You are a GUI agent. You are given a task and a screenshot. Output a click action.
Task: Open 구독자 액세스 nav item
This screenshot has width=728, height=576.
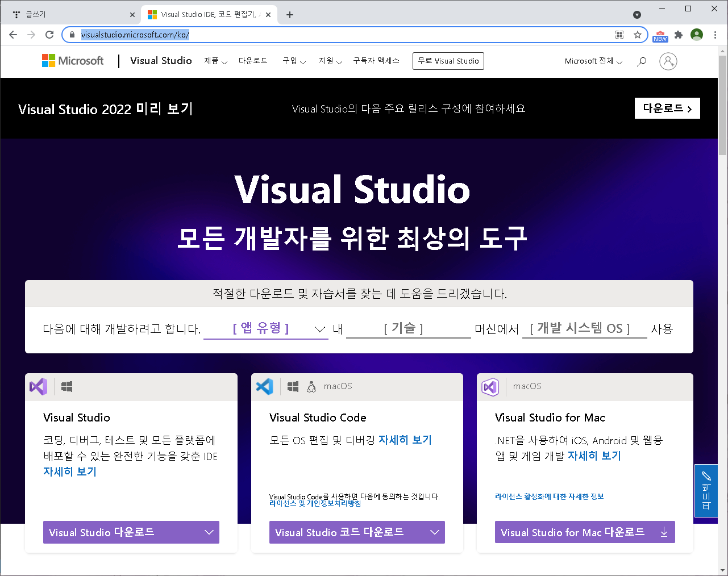coord(376,61)
